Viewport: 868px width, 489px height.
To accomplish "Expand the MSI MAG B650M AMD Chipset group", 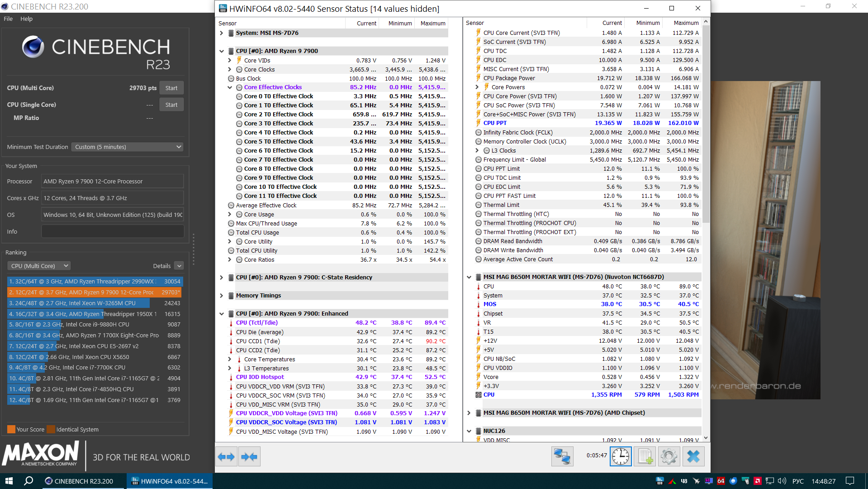I will pos(469,413).
